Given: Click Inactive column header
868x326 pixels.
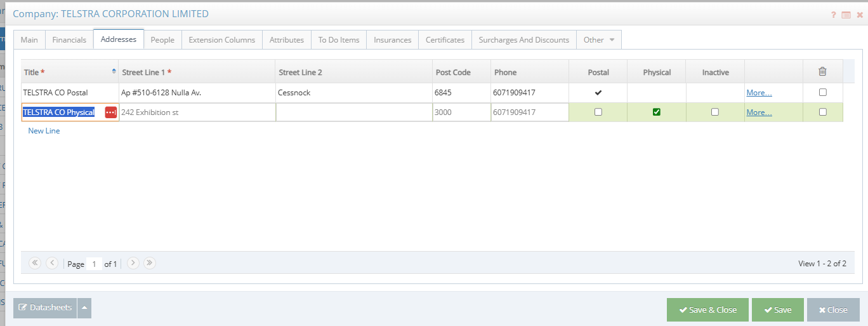Looking at the screenshot, I should pyautogui.click(x=715, y=72).
